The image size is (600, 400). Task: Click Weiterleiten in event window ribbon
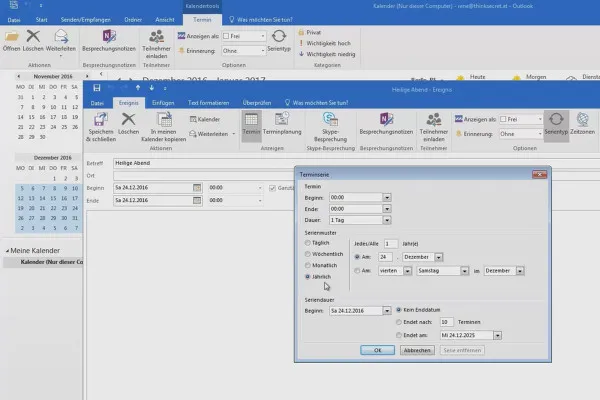click(212, 134)
